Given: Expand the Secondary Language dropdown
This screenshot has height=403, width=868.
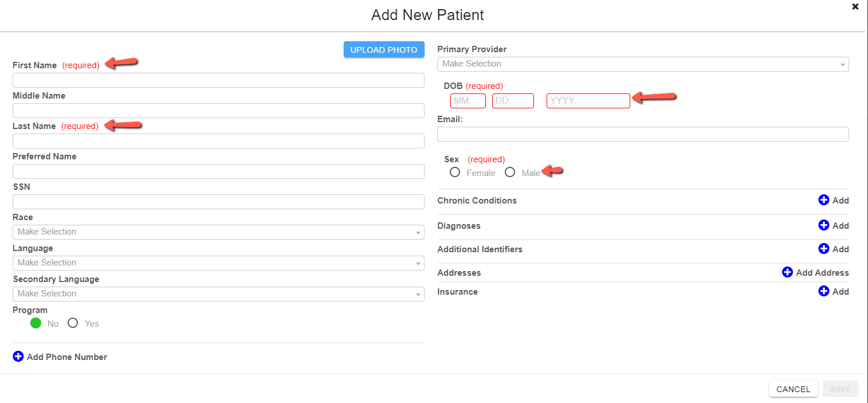Looking at the screenshot, I should (218, 294).
